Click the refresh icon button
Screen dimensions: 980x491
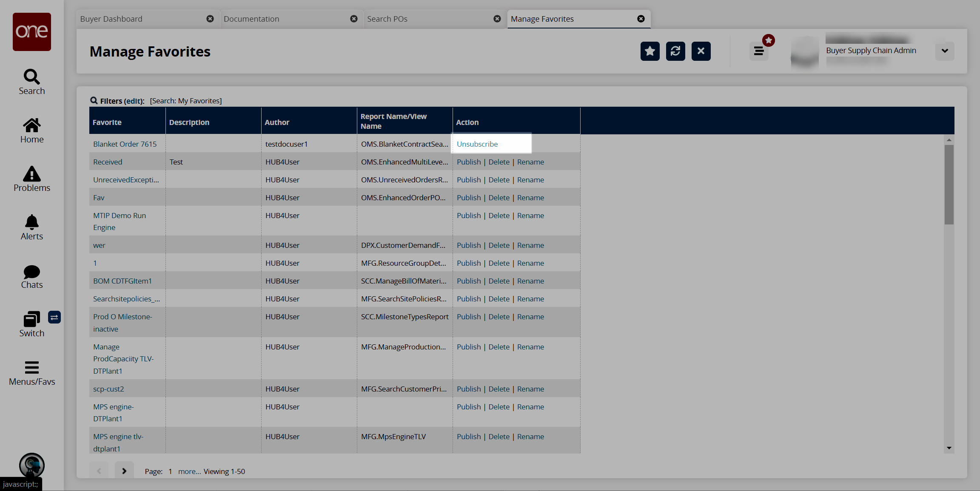click(675, 51)
